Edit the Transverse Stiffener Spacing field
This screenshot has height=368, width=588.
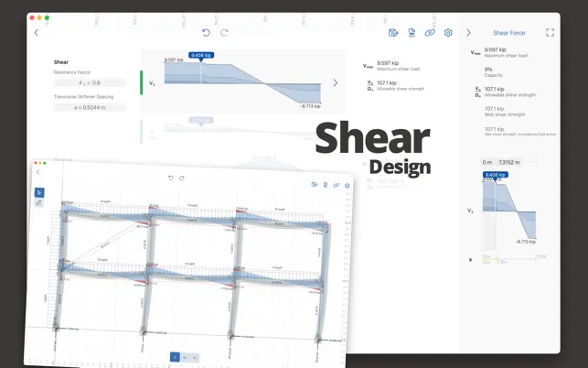pos(90,107)
